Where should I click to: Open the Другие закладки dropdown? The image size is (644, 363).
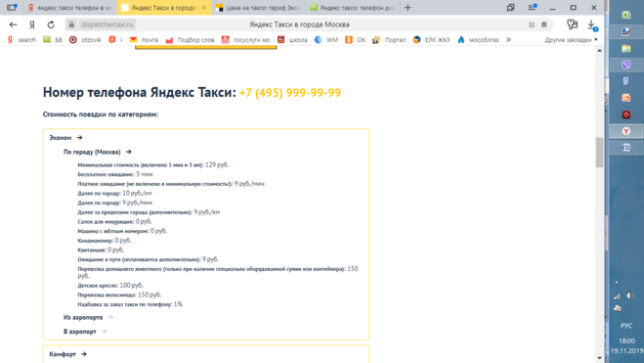[x=571, y=40]
